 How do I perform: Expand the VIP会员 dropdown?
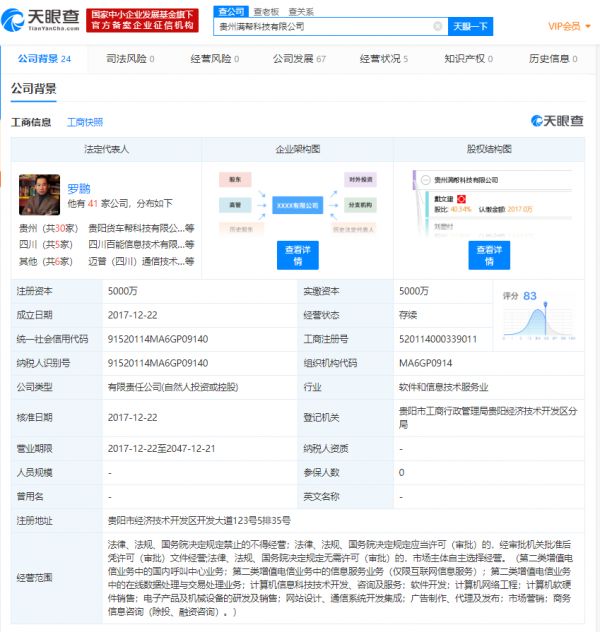[x=568, y=27]
